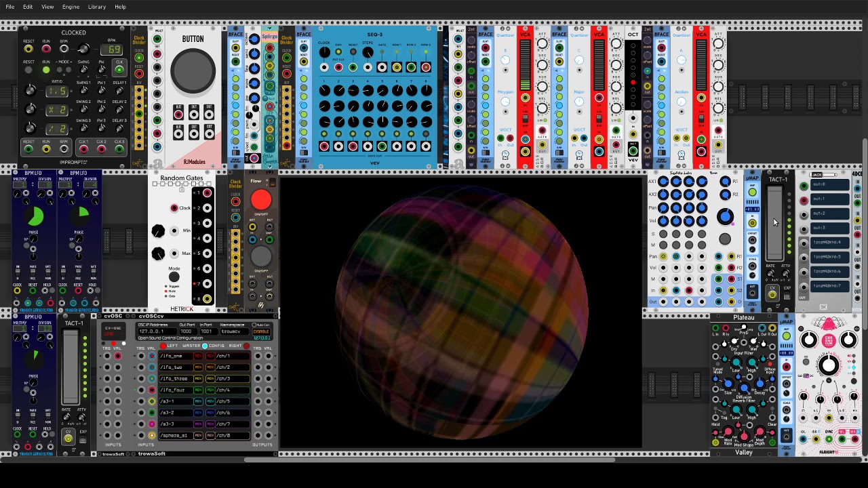Screen dimensions: 868x488
Task: Click the Max knob on Random Gates
Action: (158, 253)
